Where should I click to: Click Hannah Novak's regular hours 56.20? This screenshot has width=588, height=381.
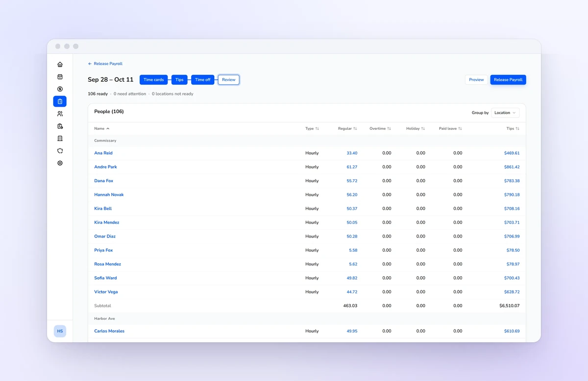pos(352,195)
